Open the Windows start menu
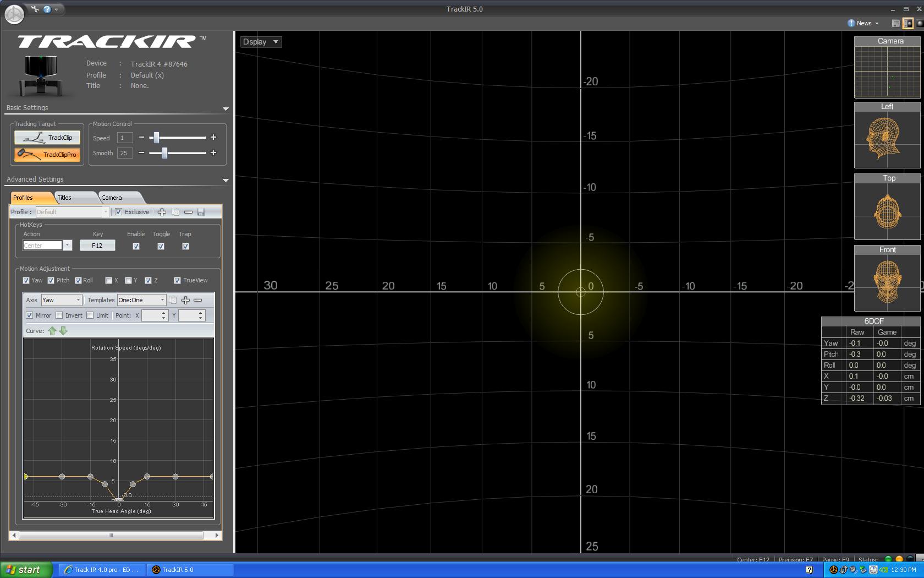 26,570
